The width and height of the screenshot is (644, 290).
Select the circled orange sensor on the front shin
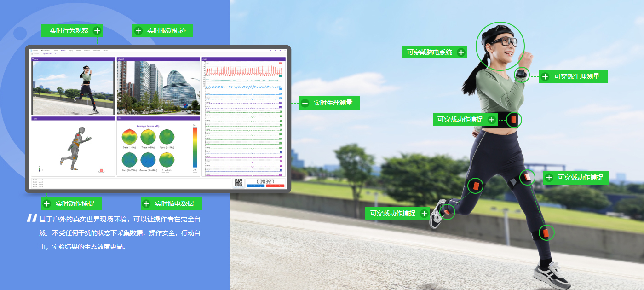coord(546,232)
